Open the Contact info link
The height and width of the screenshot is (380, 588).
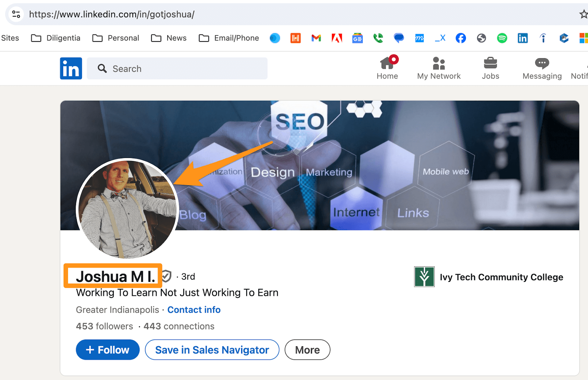click(x=194, y=310)
